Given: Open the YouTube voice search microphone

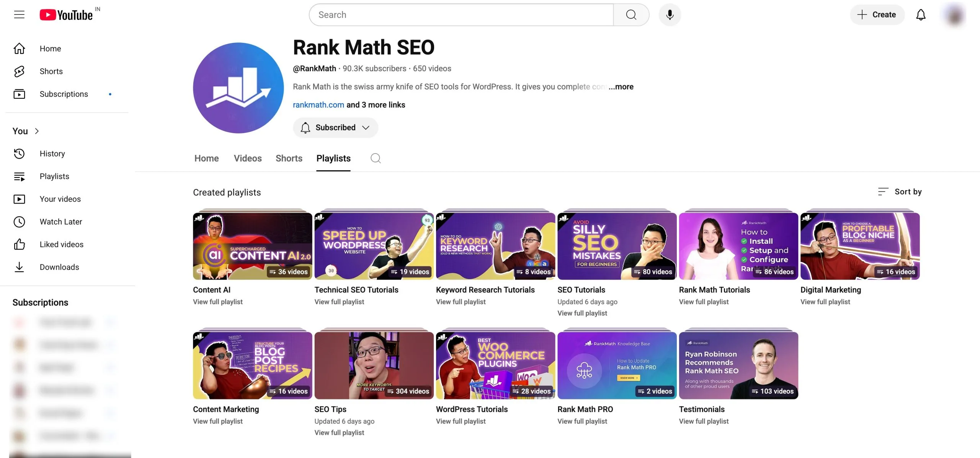Looking at the screenshot, I should [669, 15].
